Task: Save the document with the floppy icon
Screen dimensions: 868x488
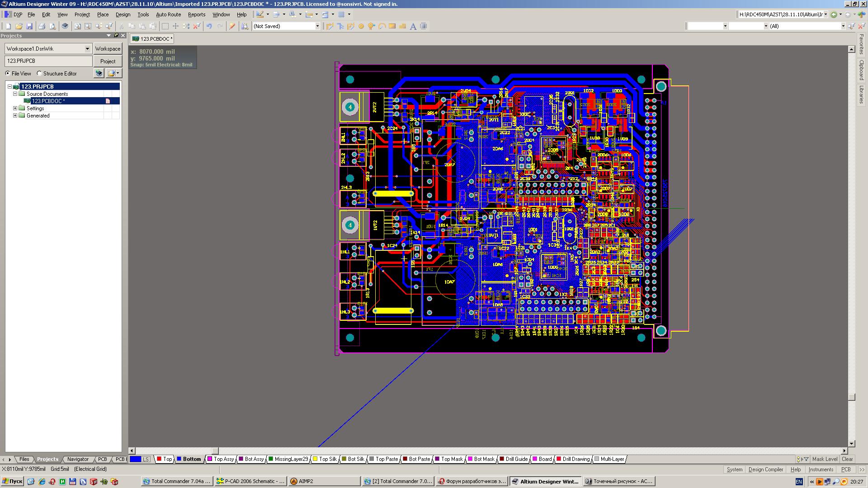Action: (x=29, y=26)
